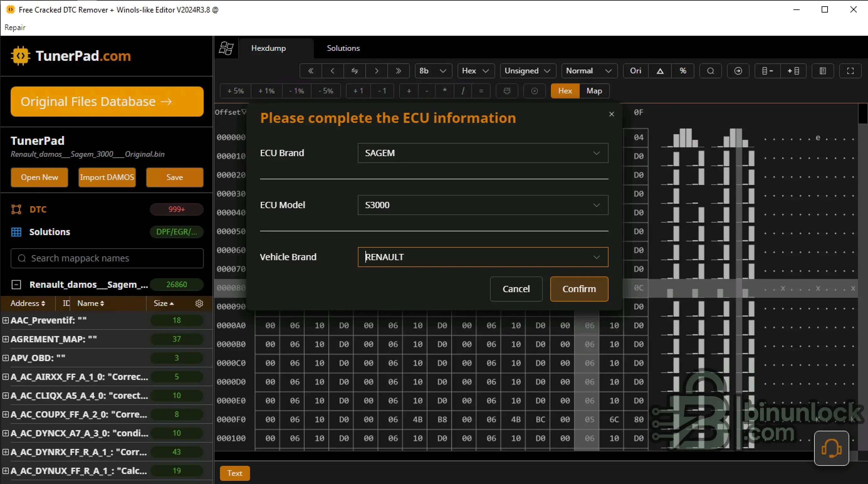Expand the A_AC_AIRXX_FF_A_1_0 tree item
The width and height of the screenshot is (868, 484).
point(5,377)
